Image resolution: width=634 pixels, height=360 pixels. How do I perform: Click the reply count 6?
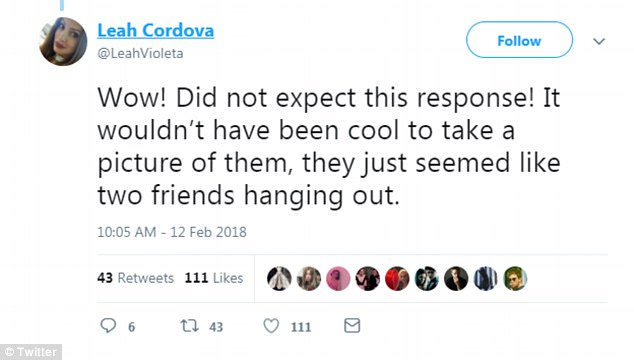click(x=131, y=327)
